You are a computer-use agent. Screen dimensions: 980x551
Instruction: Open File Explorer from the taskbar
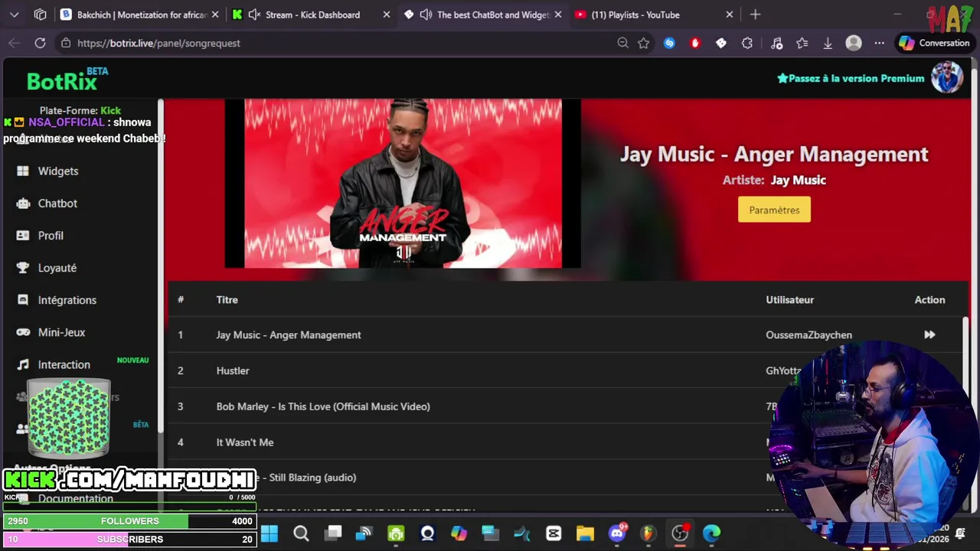[585, 533]
